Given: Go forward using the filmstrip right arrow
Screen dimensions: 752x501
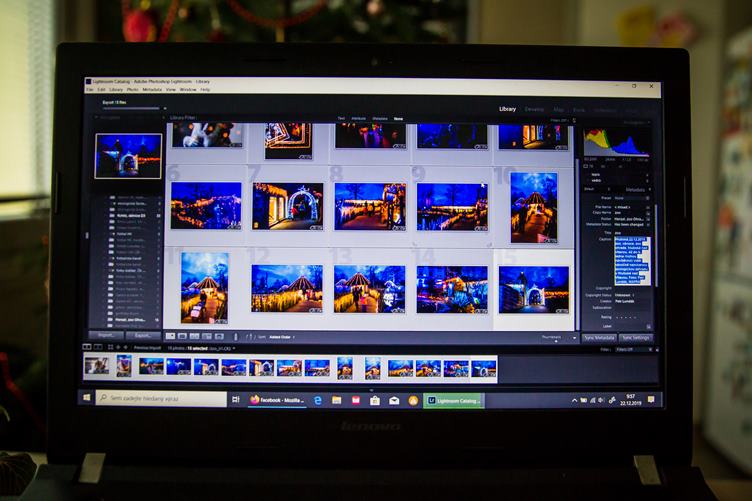Looking at the screenshot, I should (126, 347).
